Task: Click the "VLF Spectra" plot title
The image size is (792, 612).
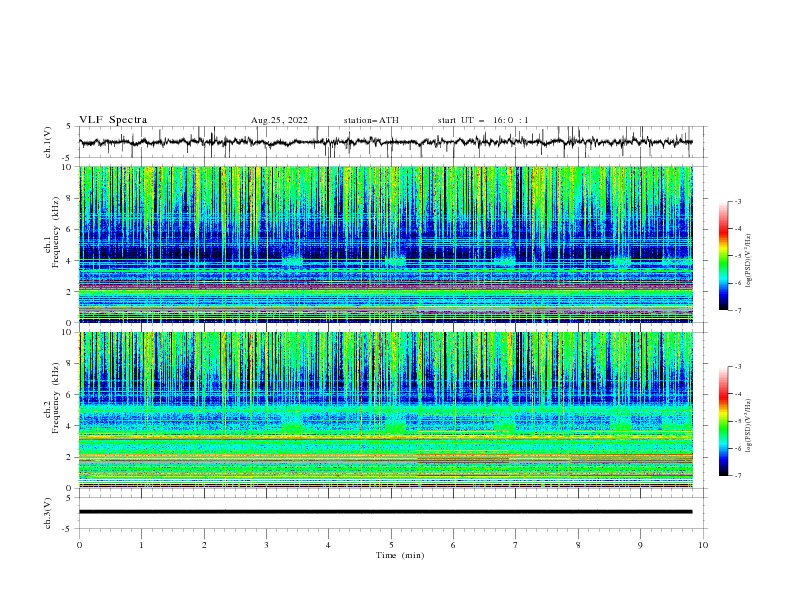Action: 113,120
